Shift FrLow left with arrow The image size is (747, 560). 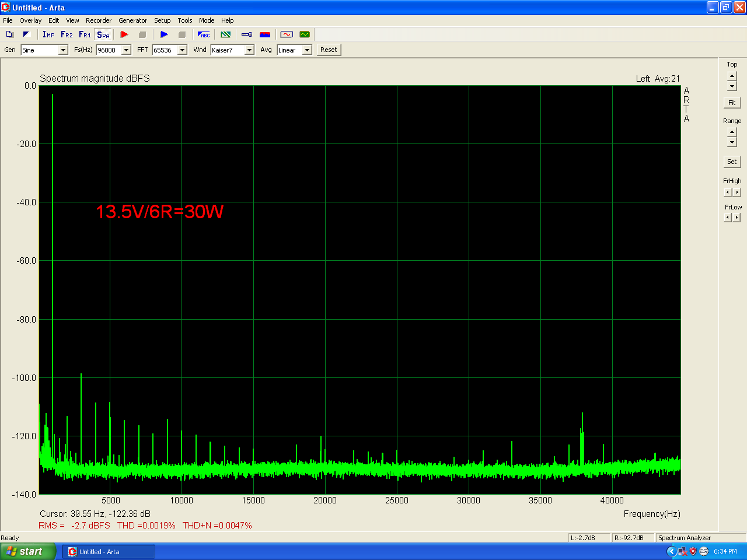click(728, 218)
